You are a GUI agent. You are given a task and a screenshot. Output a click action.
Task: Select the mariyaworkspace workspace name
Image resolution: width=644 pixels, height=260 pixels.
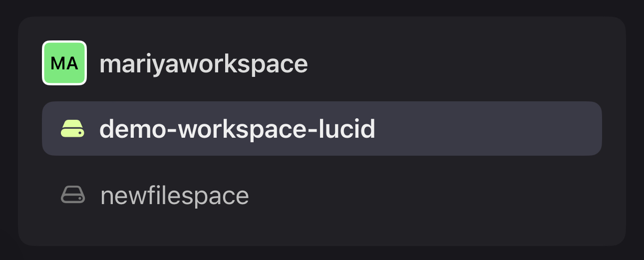click(x=204, y=64)
